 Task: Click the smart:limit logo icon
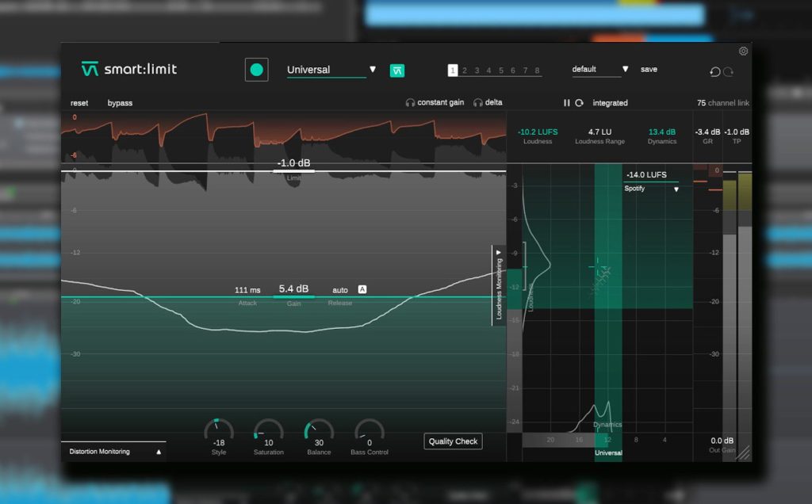pyautogui.click(x=90, y=69)
